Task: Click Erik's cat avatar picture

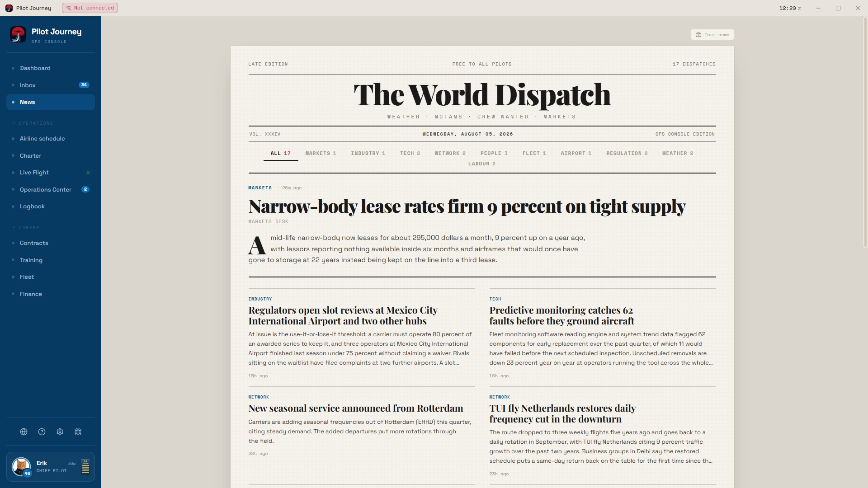Action: click(x=21, y=466)
